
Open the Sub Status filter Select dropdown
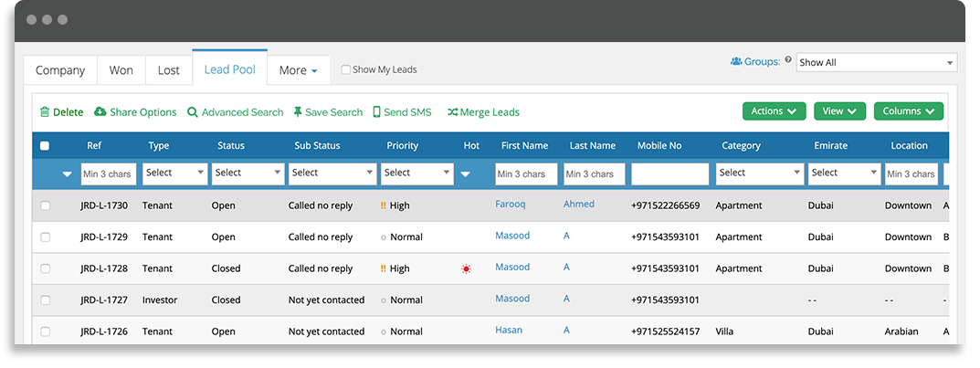pyautogui.click(x=332, y=173)
